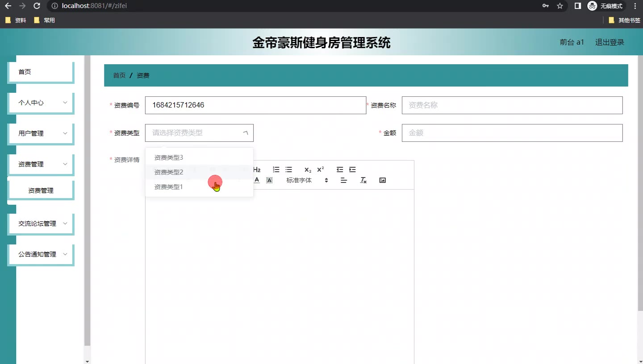Collapse 资费管理 parent menu
Image resolution: width=643 pixels, height=364 pixels.
click(41, 164)
